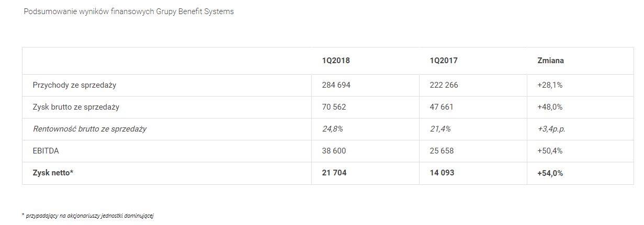Select the Zysk brutto ze sprzedaży label

76,107
